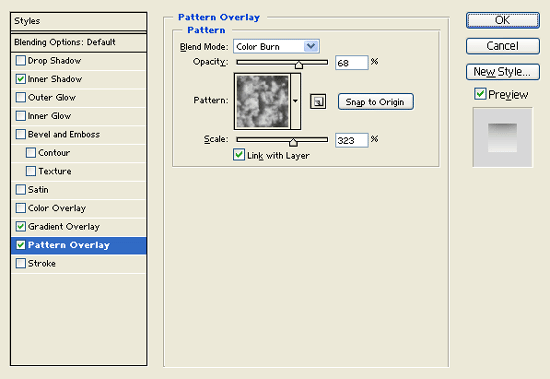Enable the Stroke checkbox

[21, 263]
